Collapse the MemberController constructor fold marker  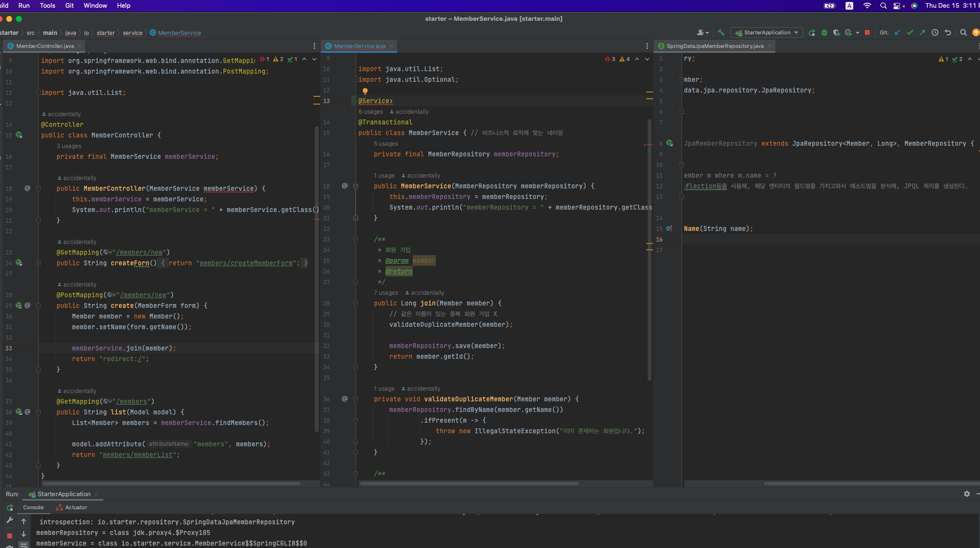pyautogui.click(x=38, y=188)
